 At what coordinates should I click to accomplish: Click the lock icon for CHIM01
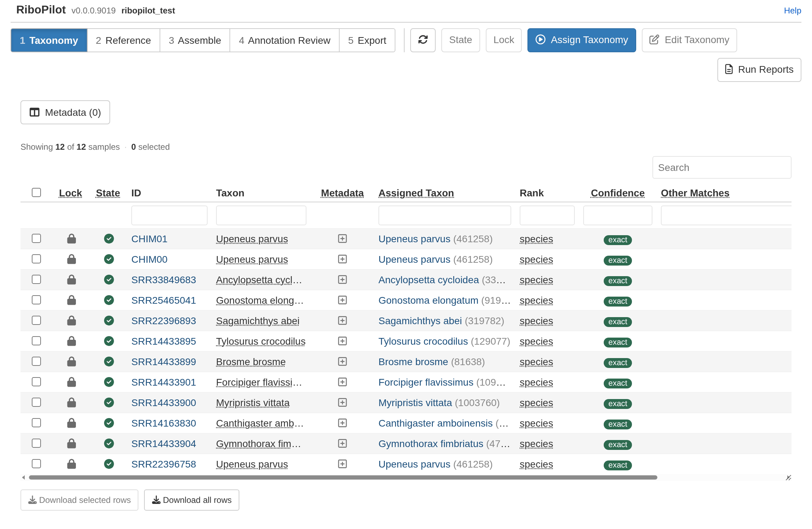pyautogui.click(x=72, y=239)
